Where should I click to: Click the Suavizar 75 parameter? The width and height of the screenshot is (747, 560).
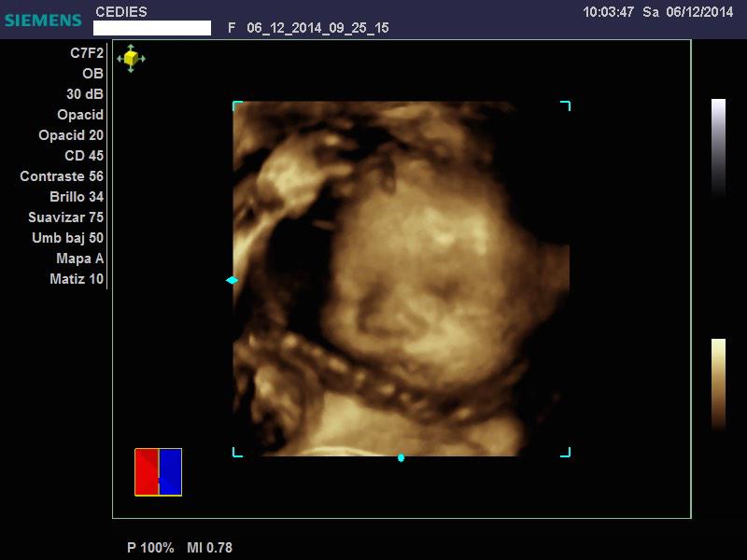[65, 217]
